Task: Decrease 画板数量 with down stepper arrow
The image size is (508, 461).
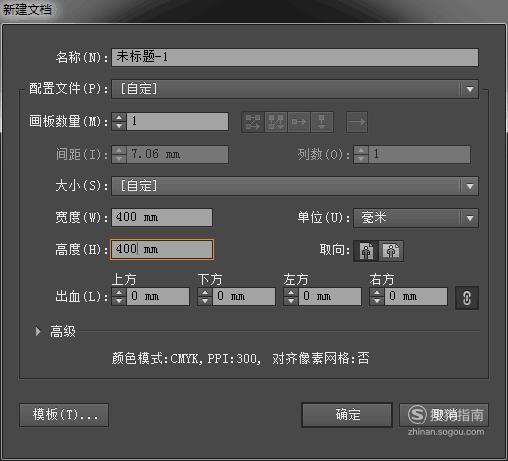Action: click(119, 126)
